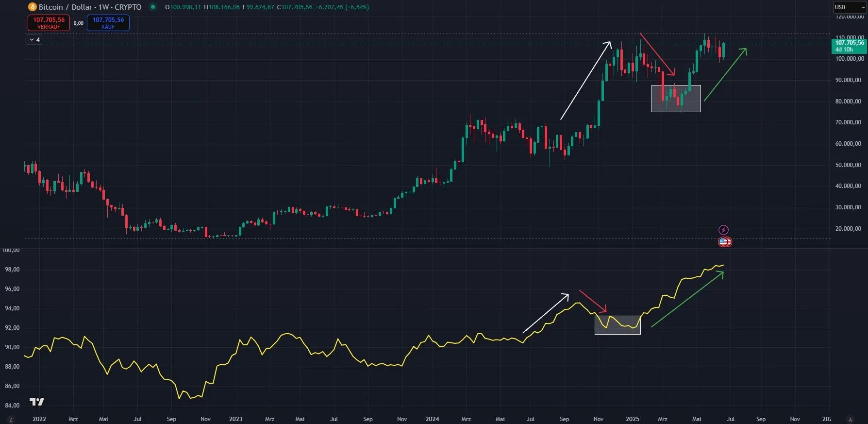Click the 70.000,00 price scale label
Viewport: 868px width, 424px height.
click(x=849, y=122)
